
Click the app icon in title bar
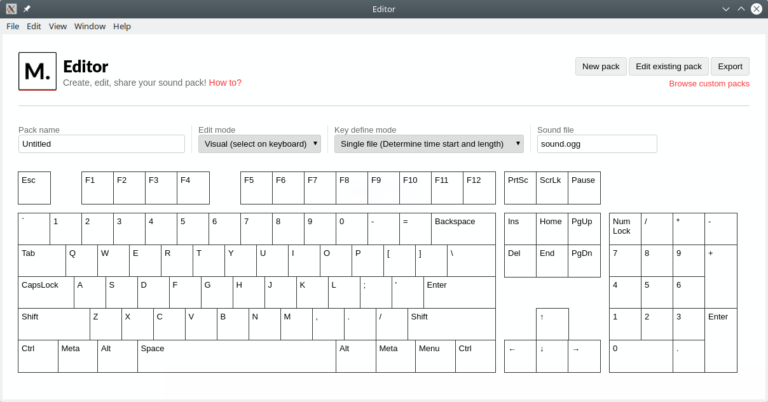point(10,9)
